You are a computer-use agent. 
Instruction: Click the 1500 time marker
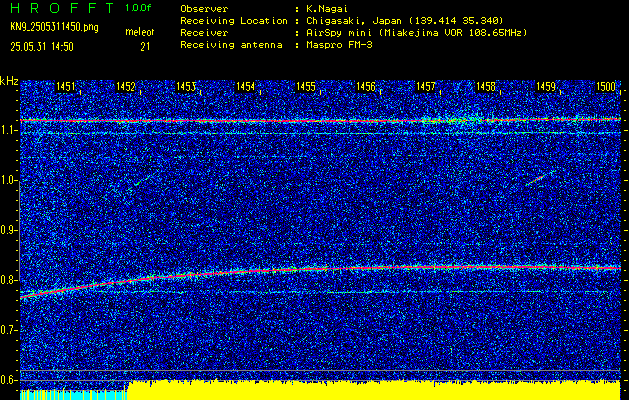606,86
